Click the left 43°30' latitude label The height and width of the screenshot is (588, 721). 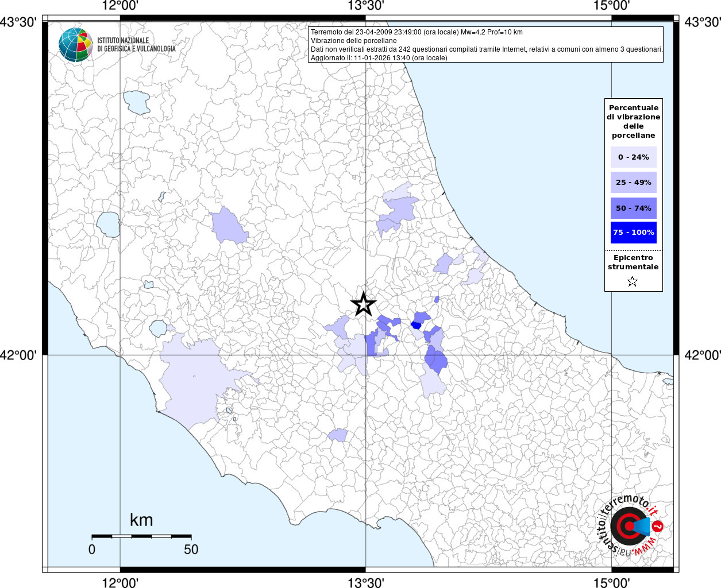[x=19, y=22]
